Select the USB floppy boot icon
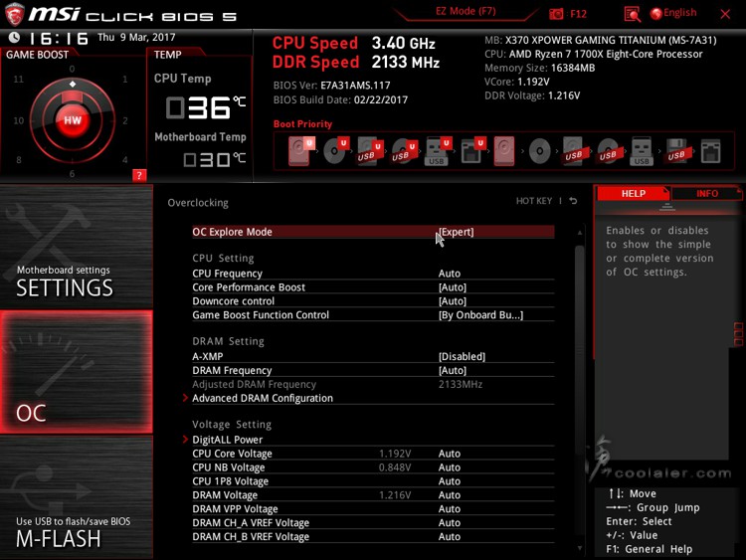The height and width of the screenshot is (560, 746). [x=676, y=151]
